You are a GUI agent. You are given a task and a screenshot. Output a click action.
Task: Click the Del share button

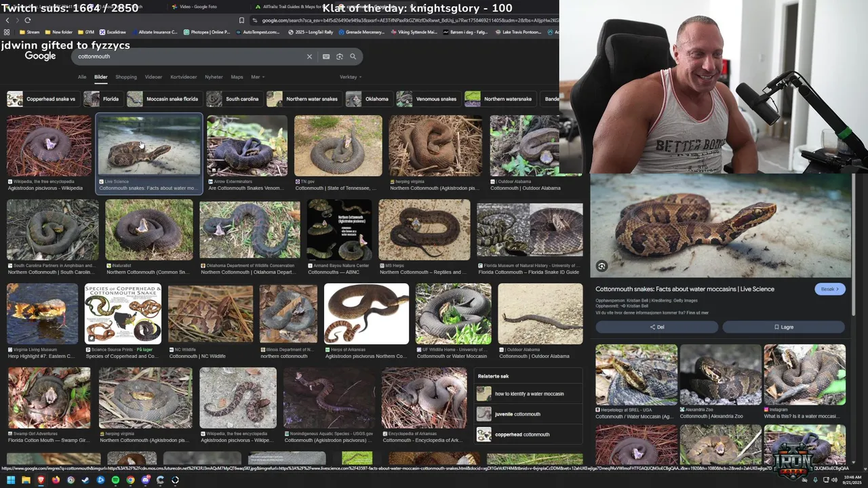coord(656,327)
